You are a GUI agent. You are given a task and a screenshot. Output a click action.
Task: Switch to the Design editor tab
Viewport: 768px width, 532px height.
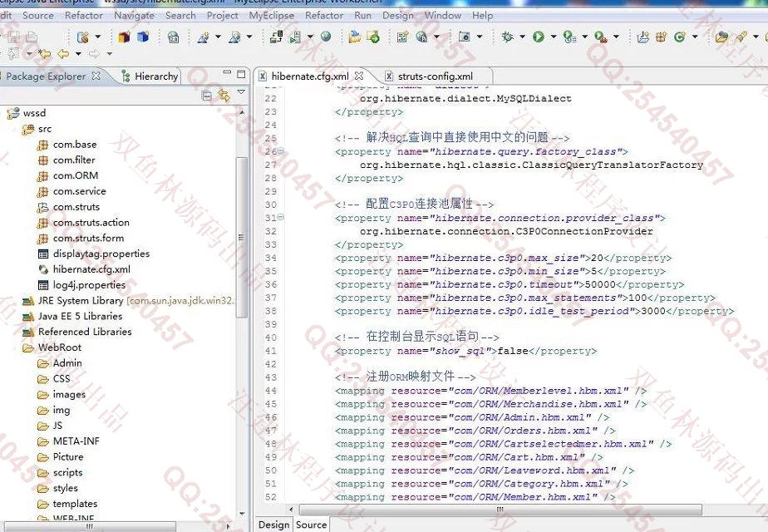pos(273,525)
